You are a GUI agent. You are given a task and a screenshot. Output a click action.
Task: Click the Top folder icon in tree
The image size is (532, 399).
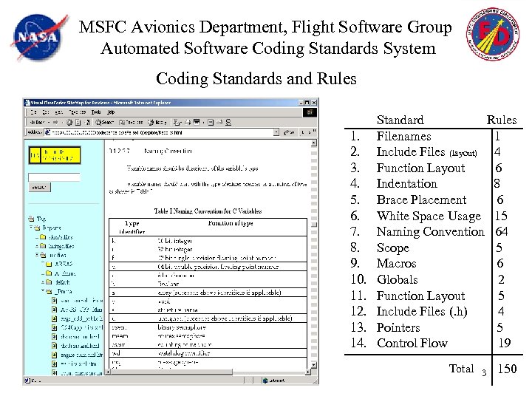pyautogui.click(x=32, y=219)
